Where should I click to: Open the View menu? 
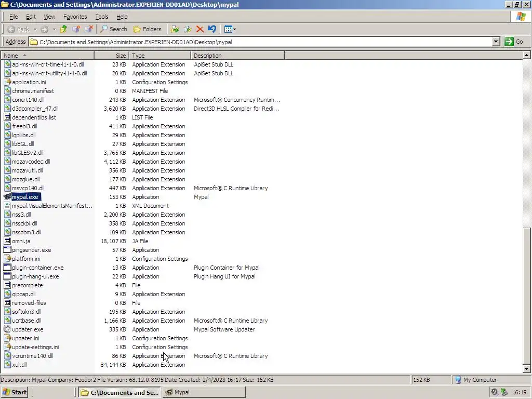point(49,17)
